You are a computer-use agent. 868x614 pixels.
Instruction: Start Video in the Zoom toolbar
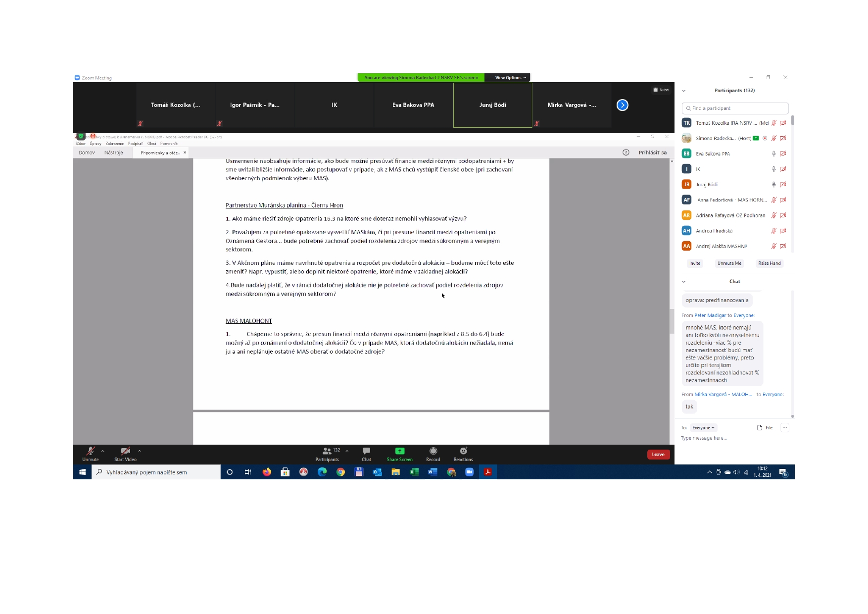point(125,453)
